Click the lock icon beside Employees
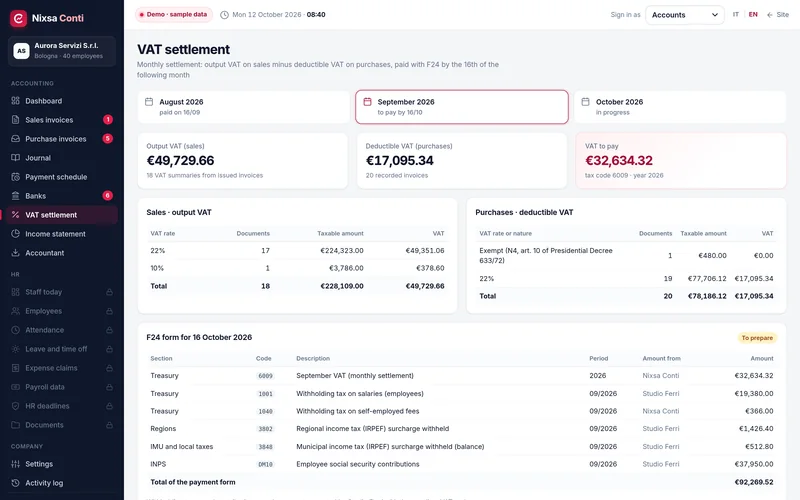This screenshot has width=800, height=500. [x=109, y=311]
